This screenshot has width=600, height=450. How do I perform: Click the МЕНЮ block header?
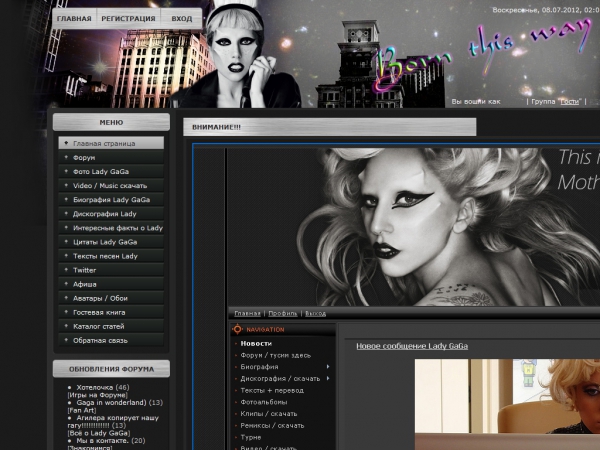[x=111, y=122]
